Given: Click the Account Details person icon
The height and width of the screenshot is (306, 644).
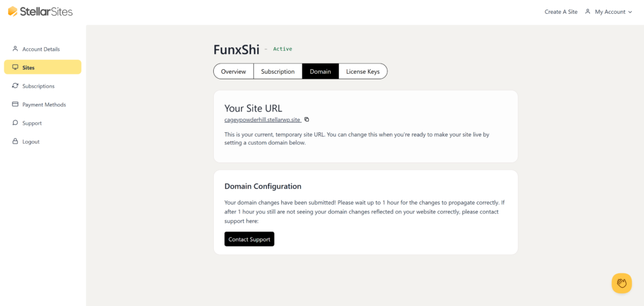Looking at the screenshot, I should (x=15, y=49).
